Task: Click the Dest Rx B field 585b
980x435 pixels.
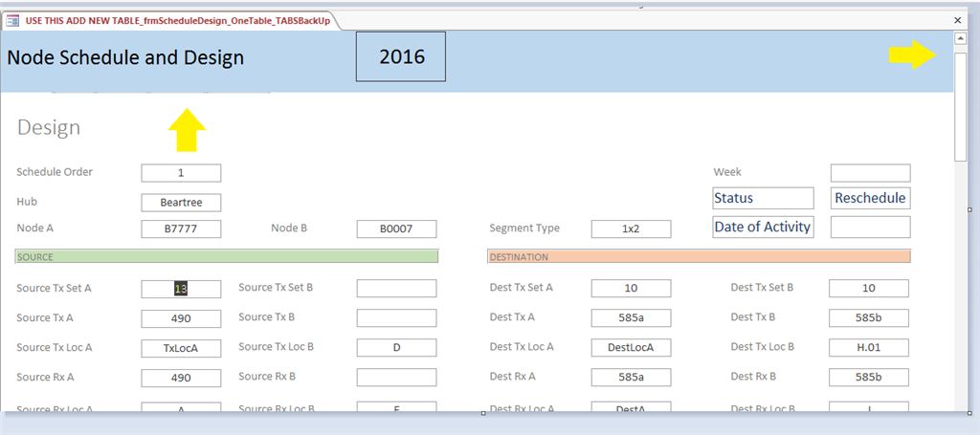Action: (x=869, y=377)
